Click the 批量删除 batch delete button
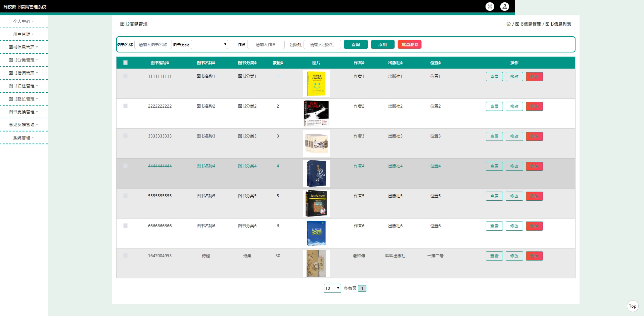The image size is (644, 316). pyautogui.click(x=410, y=44)
